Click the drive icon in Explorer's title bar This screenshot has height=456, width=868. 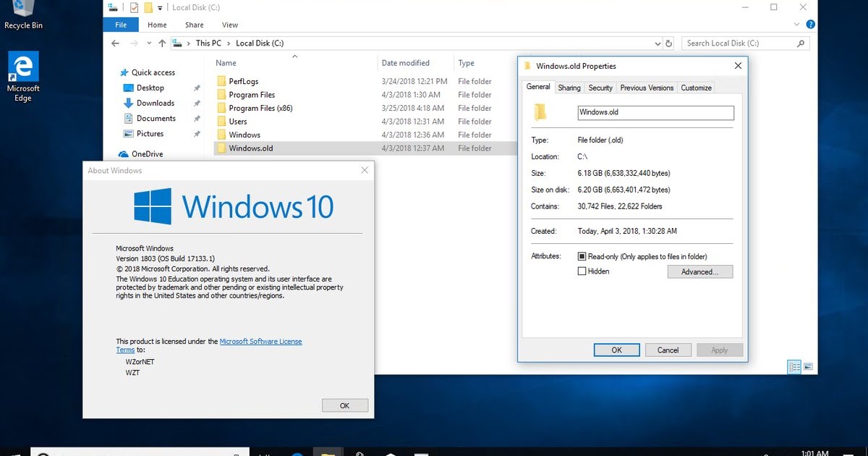111,7
